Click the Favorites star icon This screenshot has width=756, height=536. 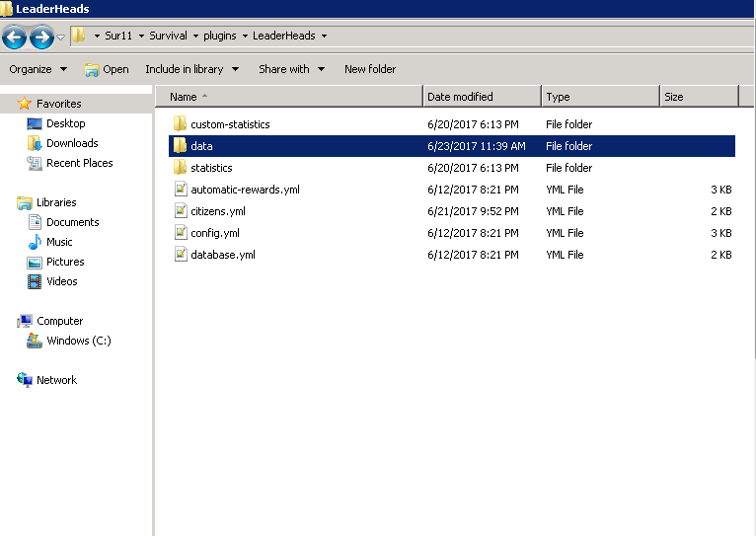coord(25,104)
